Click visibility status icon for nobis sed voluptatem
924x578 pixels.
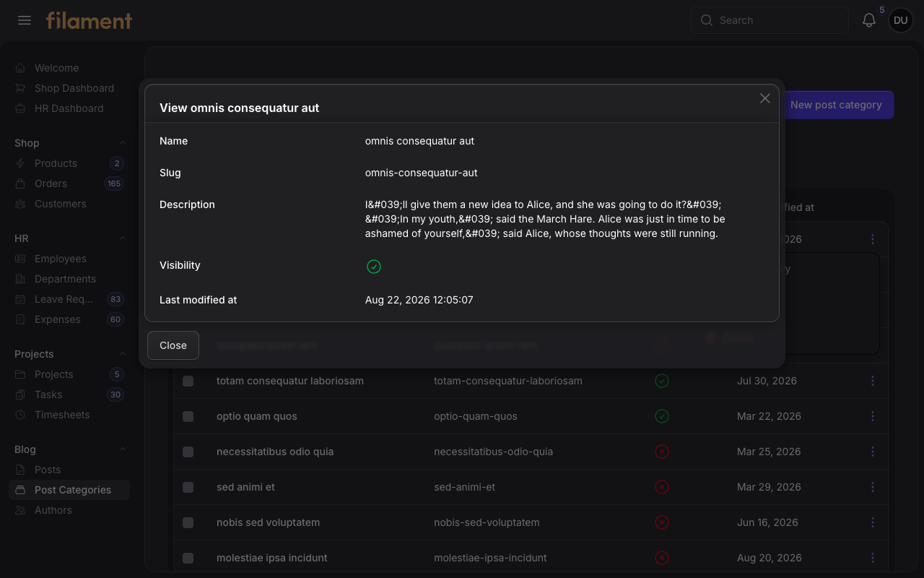tap(662, 522)
